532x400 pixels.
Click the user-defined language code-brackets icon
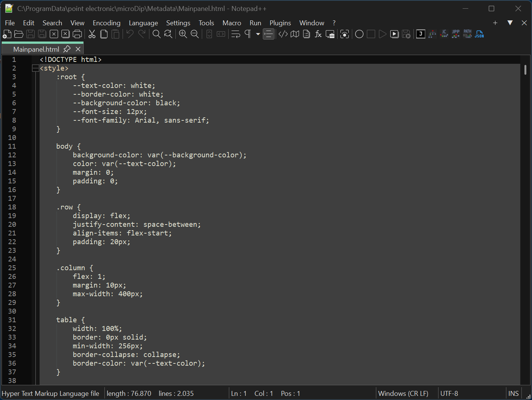coord(283,34)
